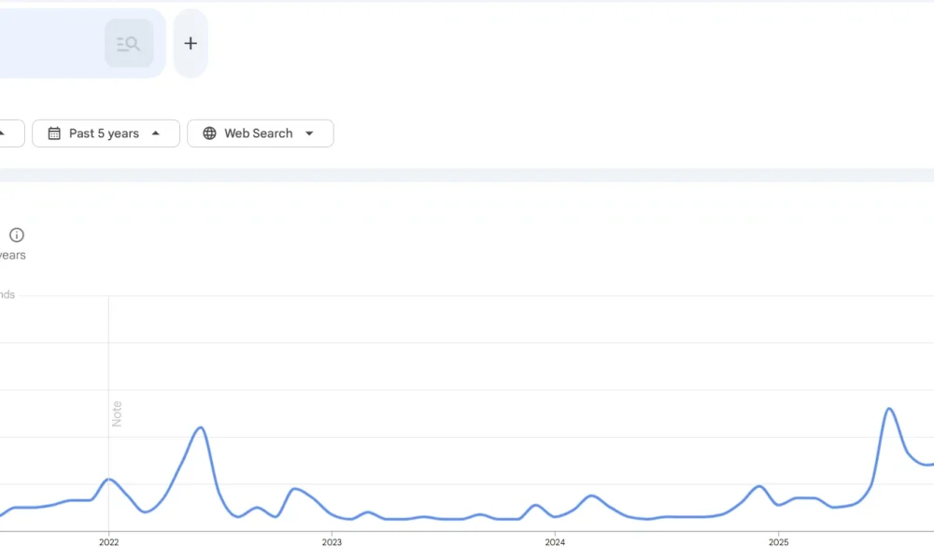The width and height of the screenshot is (934, 560).
Task: Click the 2024 label on the x-axis
Action: (x=555, y=541)
